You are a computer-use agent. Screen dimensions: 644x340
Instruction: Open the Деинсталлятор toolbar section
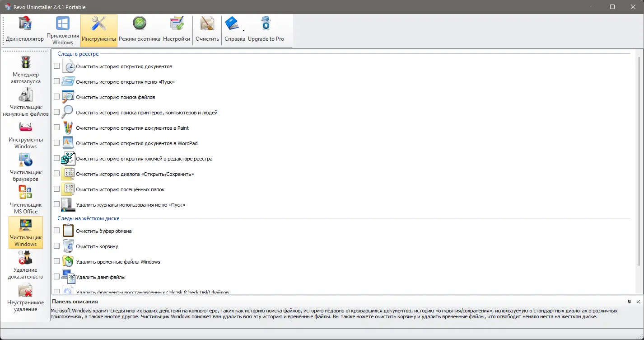click(25, 30)
